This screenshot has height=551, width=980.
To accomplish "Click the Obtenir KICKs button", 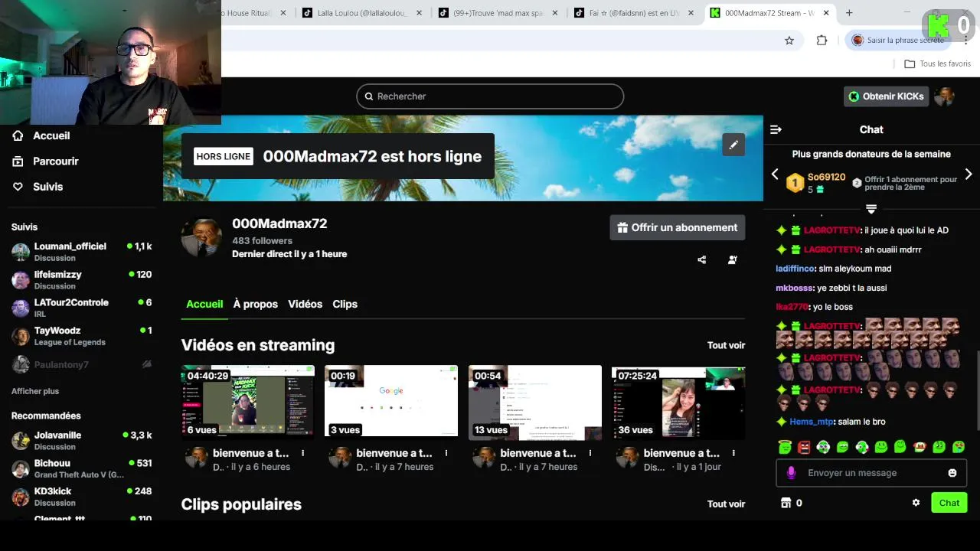I will click(x=886, y=96).
